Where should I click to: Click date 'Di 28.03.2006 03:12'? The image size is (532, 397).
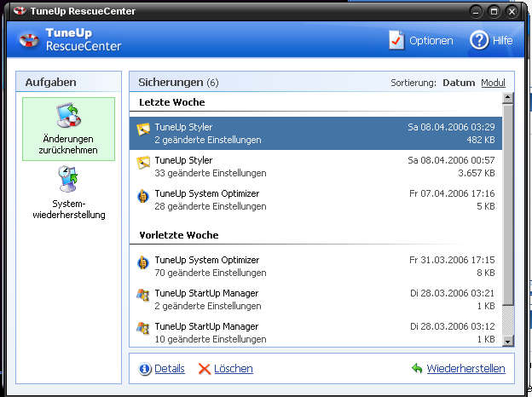tap(452, 326)
